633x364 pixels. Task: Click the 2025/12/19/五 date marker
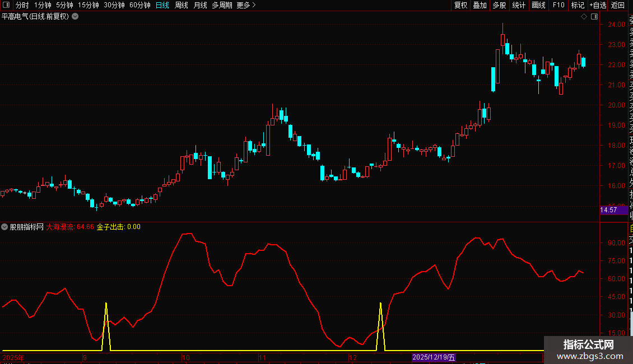coord(434,357)
